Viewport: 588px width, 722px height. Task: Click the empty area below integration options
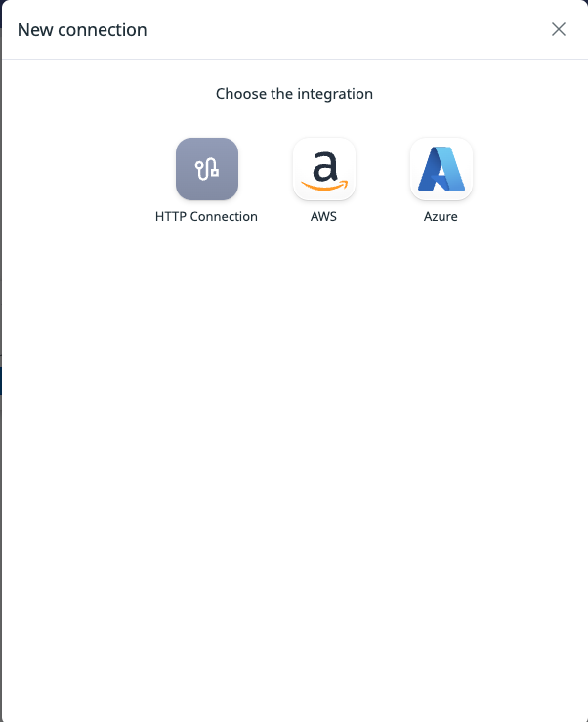pyautogui.click(x=294, y=460)
